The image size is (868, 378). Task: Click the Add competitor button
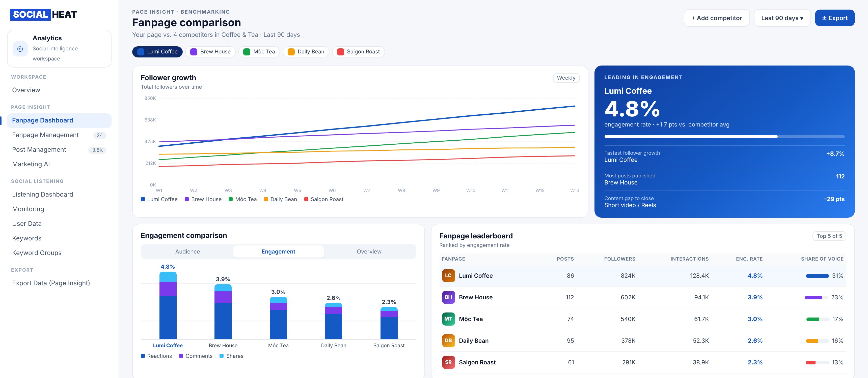(x=717, y=18)
